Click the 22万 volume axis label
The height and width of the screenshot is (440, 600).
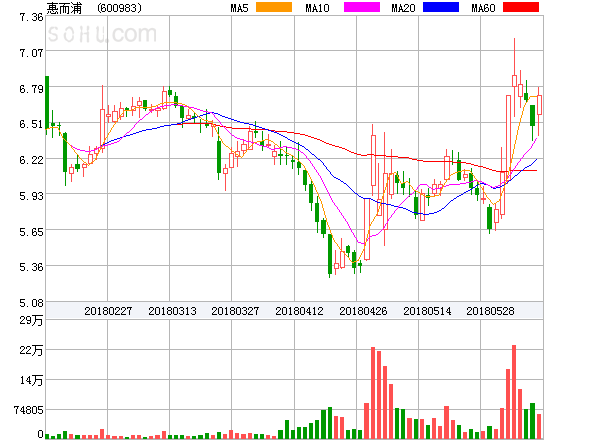point(31,350)
